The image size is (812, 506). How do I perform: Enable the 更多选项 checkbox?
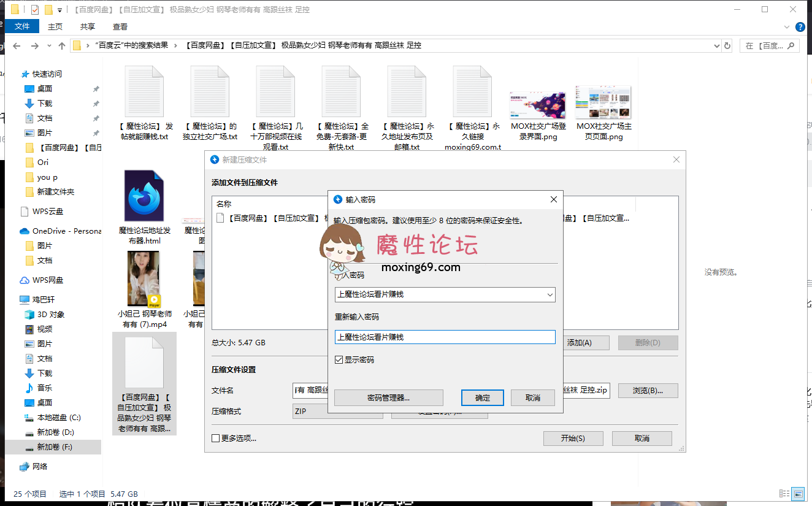point(215,439)
